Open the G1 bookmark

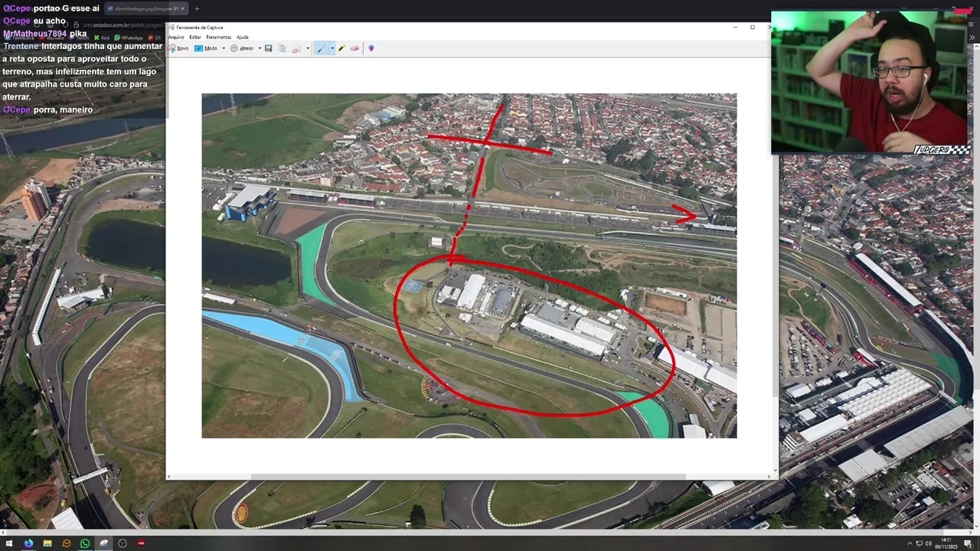pos(152,37)
